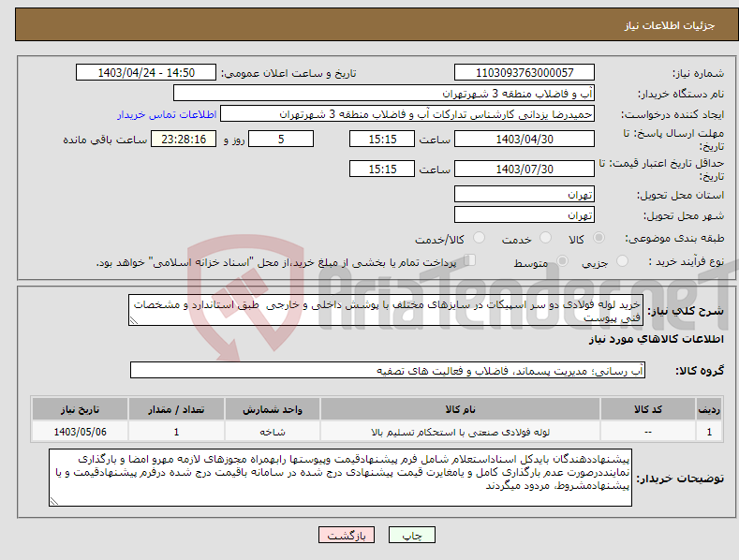This screenshot has height=560, width=739.
Task: Click the جزئیات اطلاعات نیاز header title
Action: click(x=670, y=25)
